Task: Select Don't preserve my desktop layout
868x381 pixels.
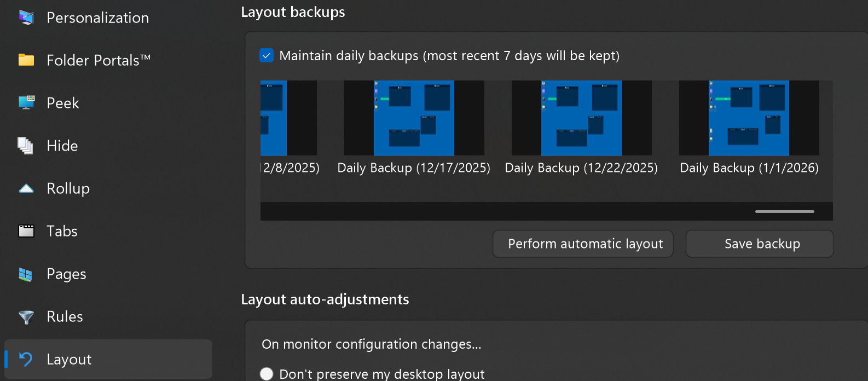Action: click(267, 374)
